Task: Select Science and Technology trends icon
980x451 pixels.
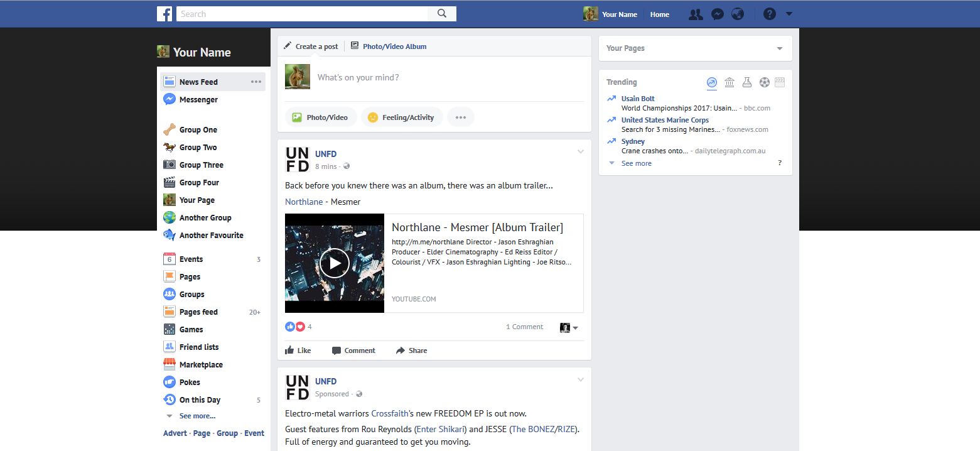Action: [x=746, y=82]
